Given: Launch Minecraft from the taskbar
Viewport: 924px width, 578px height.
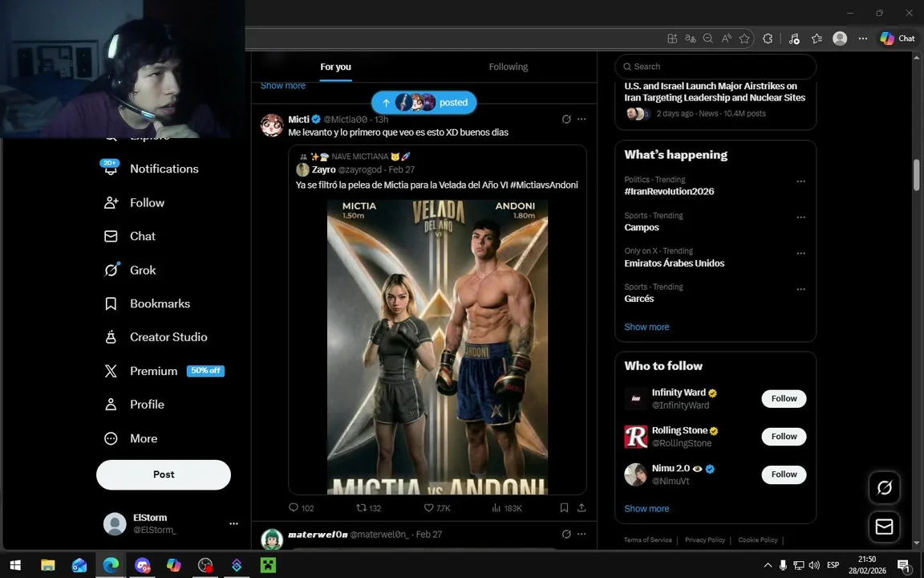Looking at the screenshot, I should [x=268, y=565].
